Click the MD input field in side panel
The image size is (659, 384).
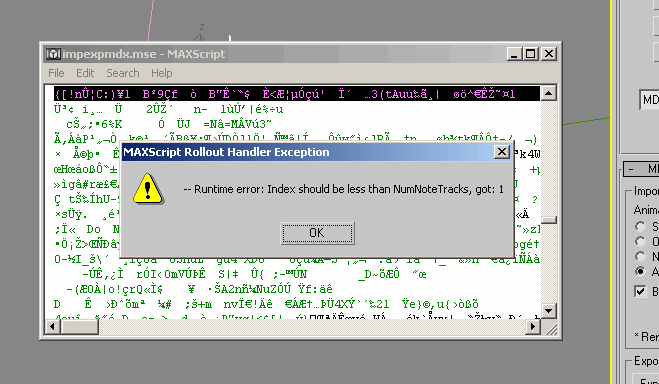click(649, 100)
